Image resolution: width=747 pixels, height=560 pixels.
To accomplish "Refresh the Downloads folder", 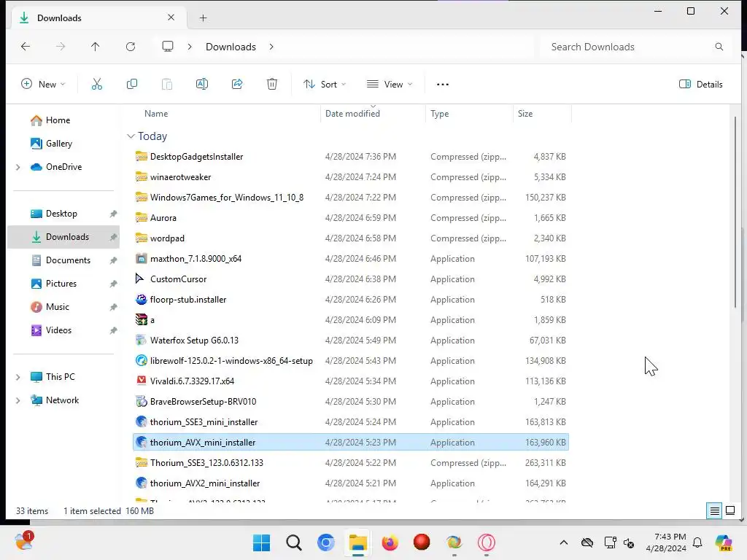I will (131, 46).
